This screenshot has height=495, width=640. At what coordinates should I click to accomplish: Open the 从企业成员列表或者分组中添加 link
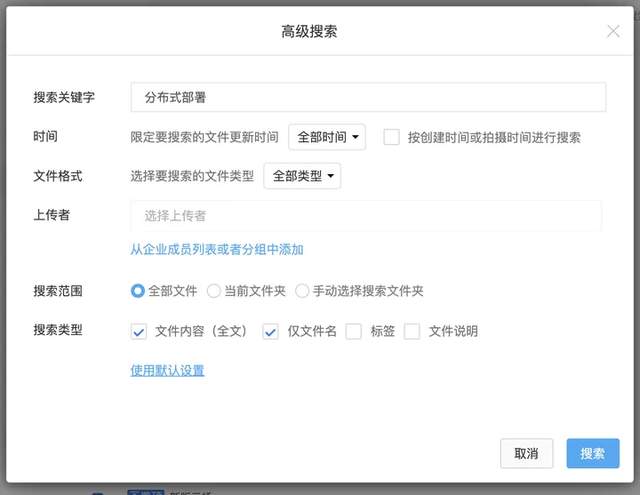tap(217, 249)
